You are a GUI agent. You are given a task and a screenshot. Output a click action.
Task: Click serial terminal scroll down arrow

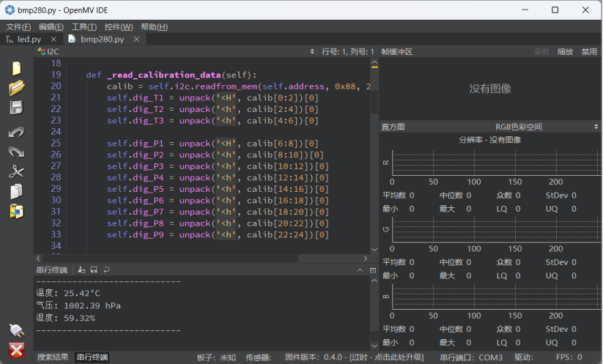point(374,346)
